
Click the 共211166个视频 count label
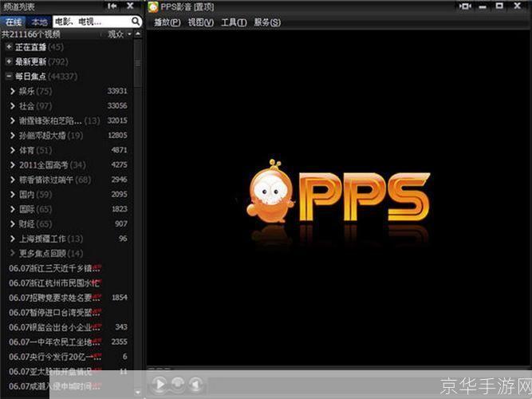tap(31, 34)
